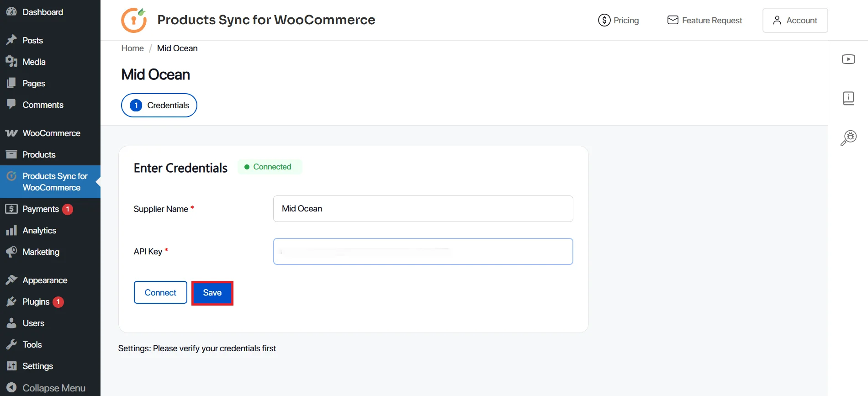The width and height of the screenshot is (868, 396).
Task: Click the Payments notification badge
Action: pos(68,209)
